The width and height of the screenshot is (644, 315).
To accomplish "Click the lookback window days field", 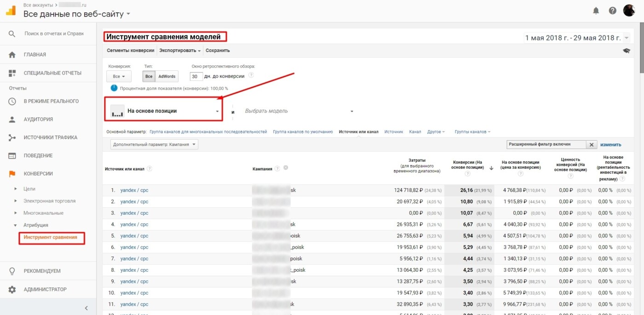I will 196,76.
